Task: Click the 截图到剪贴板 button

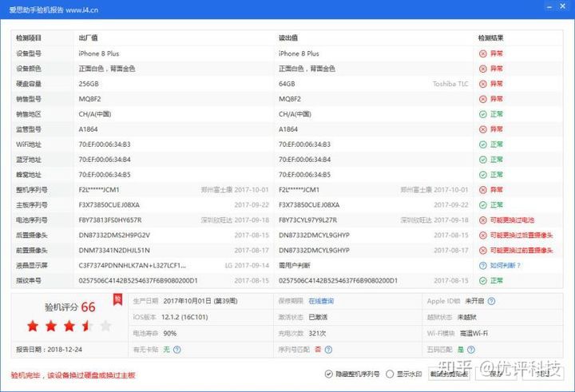Action: pyautogui.click(x=449, y=374)
